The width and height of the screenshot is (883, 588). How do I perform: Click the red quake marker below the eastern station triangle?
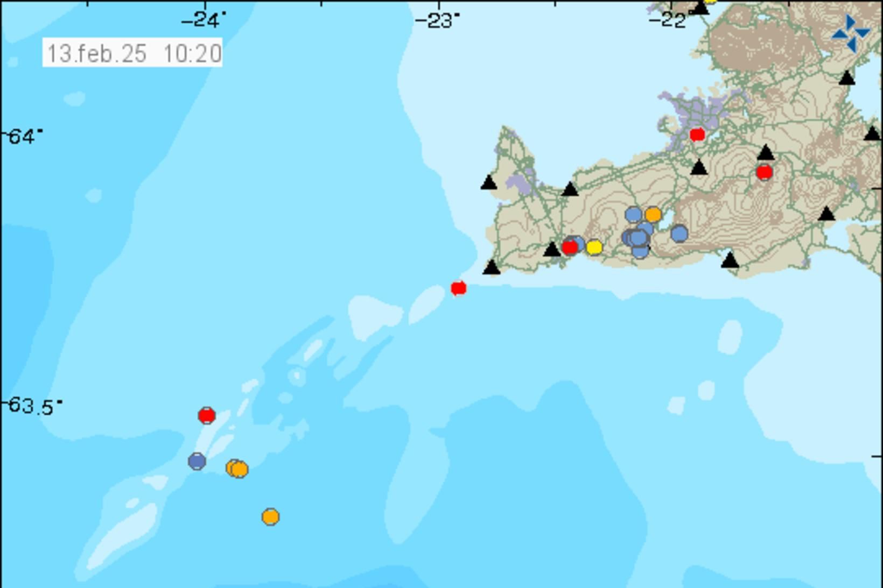[x=764, y=172]
